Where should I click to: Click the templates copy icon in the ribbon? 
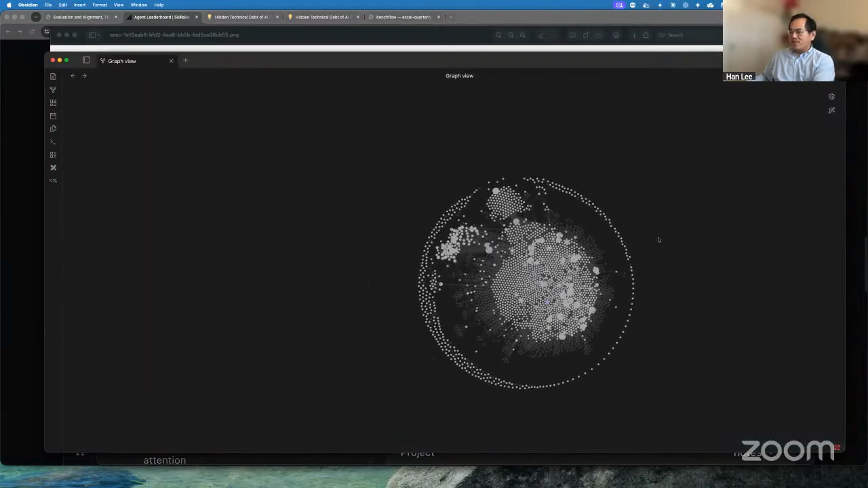tap(53, 129)
